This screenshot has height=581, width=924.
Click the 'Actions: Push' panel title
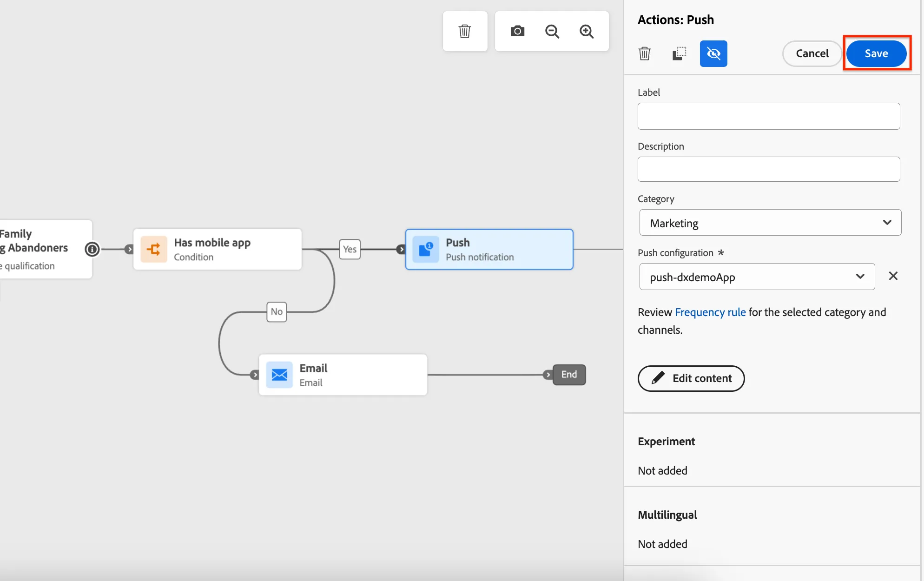click(x=675, y=20)
